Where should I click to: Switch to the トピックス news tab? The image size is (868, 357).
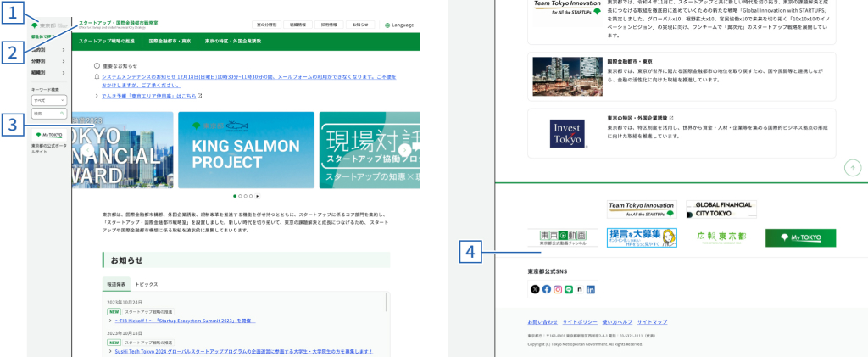[x=147, y=284]
